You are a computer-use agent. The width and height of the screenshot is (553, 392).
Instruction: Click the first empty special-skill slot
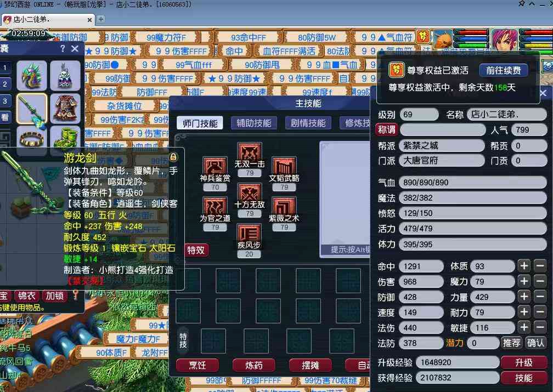[213, 340]
